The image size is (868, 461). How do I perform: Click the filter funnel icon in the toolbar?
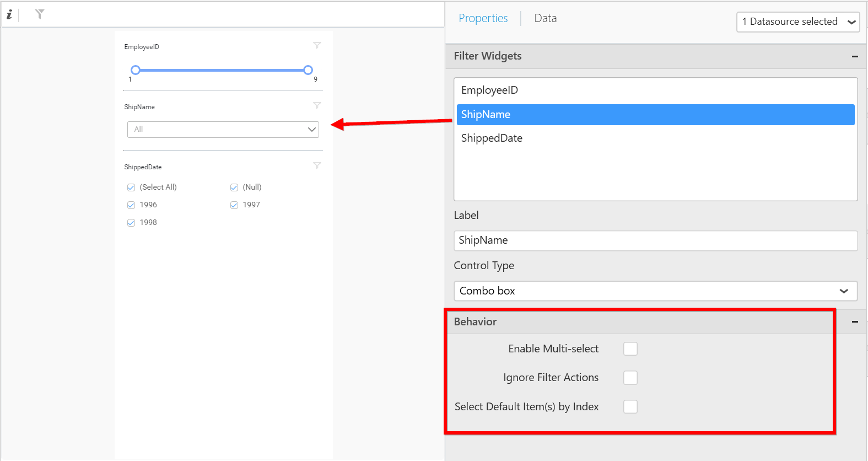[40, 14]
